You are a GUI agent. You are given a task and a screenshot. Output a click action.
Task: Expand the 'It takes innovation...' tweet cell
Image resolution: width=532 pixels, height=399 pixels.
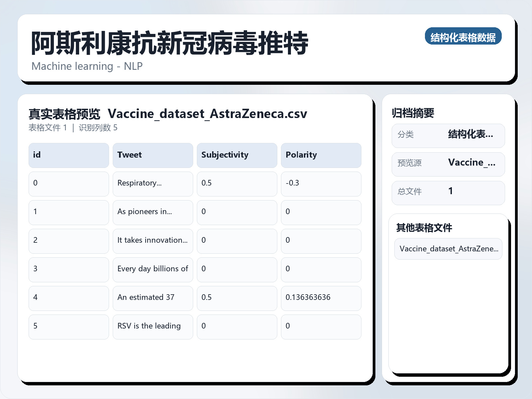(x=153, y=241)
